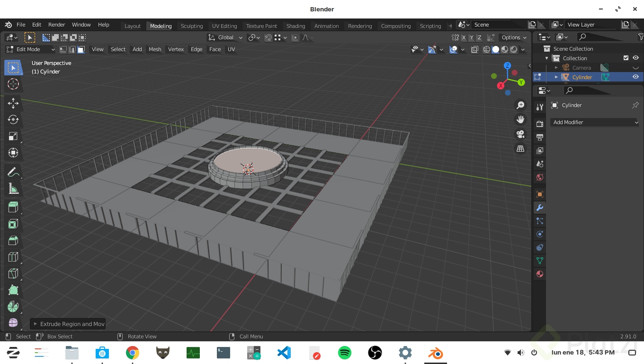Pick the Rotate tool
Screen dimensions: 644x364
pos(13,120)
